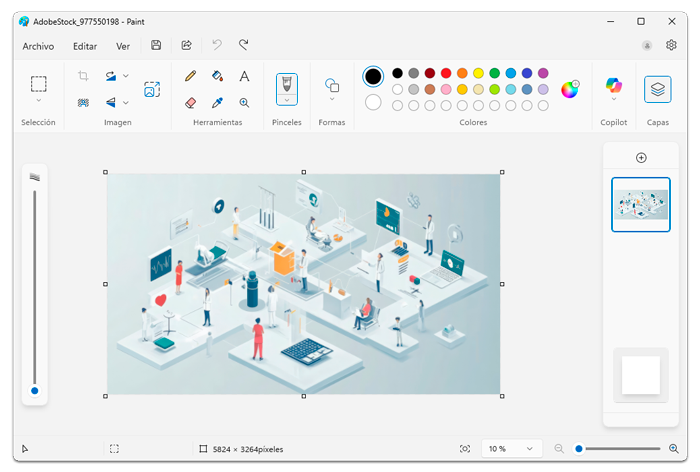Select the Eraser tool
This screenshot has width=700, height=472.
191,103
